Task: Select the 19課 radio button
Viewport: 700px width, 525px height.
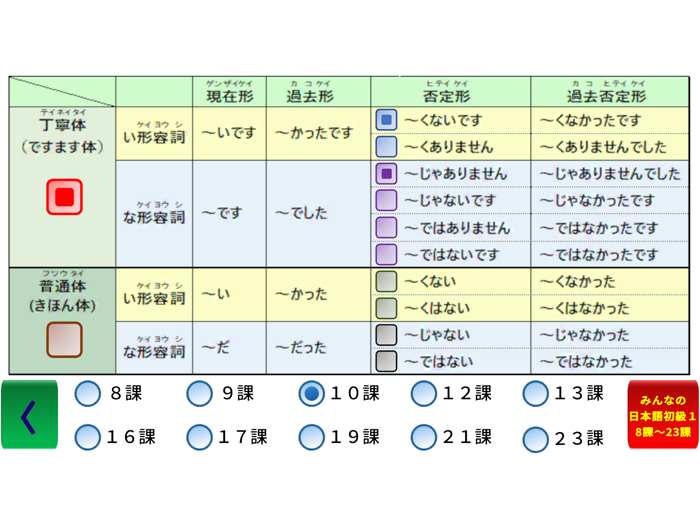Action: tap(311, 437)
